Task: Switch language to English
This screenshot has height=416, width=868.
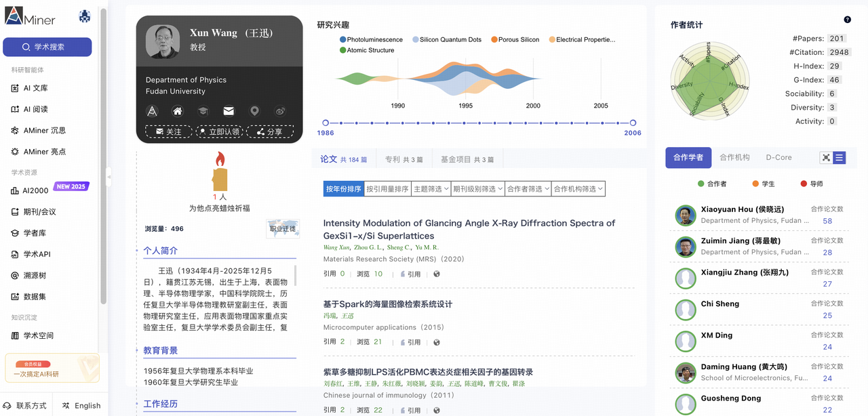Action: [81, 405]
